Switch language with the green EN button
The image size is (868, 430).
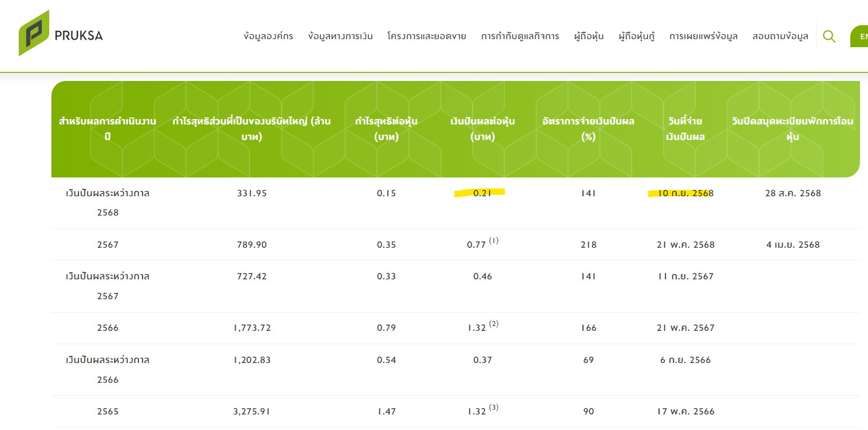(x=860, y=36)
